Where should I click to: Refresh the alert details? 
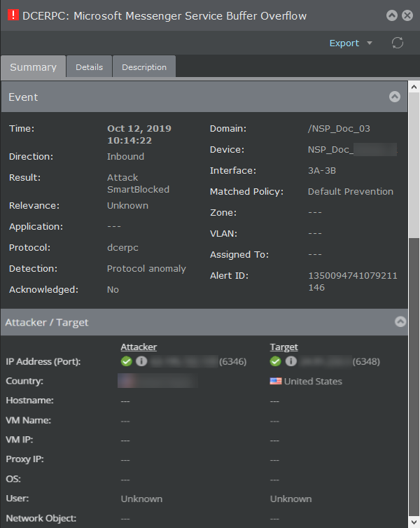coord(398,43)
